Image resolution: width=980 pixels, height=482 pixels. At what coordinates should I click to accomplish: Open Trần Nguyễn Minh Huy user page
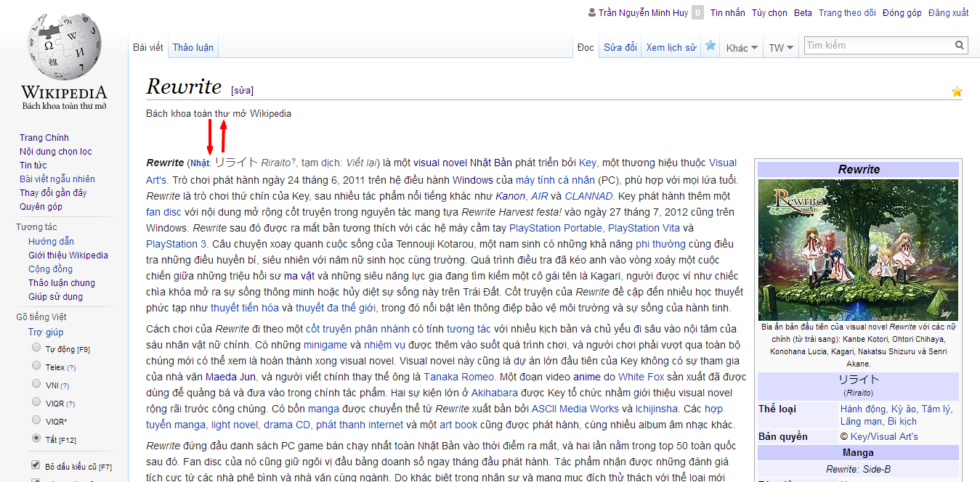[641, 12]
